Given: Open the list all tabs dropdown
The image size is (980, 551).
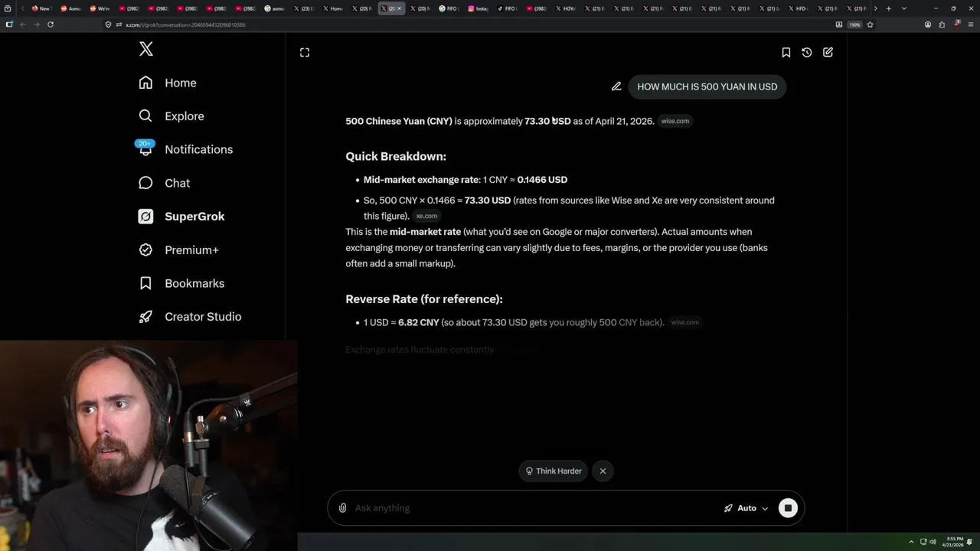Looking at the screenshot, I should (903, 8).
